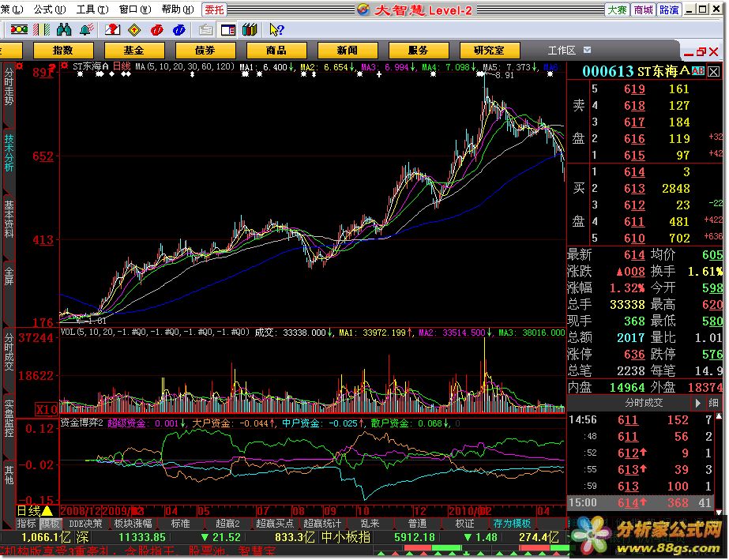This screenshot has height=560, width=729.
Task: Toggle the AB indicator beside ST东海A
Action: (697, 71)
